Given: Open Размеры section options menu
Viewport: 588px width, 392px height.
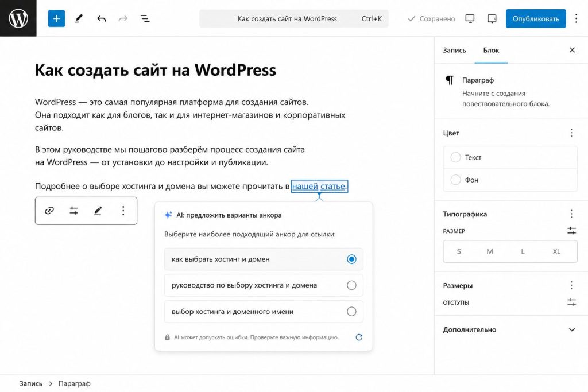Looking at the screenshot, I should pyautogui.click(x=571, y=285).
